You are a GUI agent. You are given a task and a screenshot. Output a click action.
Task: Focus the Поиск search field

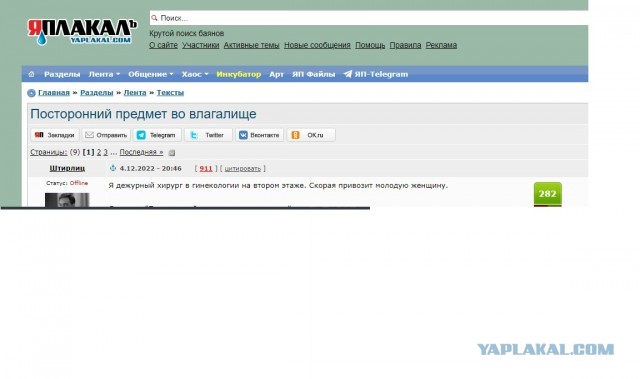[x=369, y=18]
